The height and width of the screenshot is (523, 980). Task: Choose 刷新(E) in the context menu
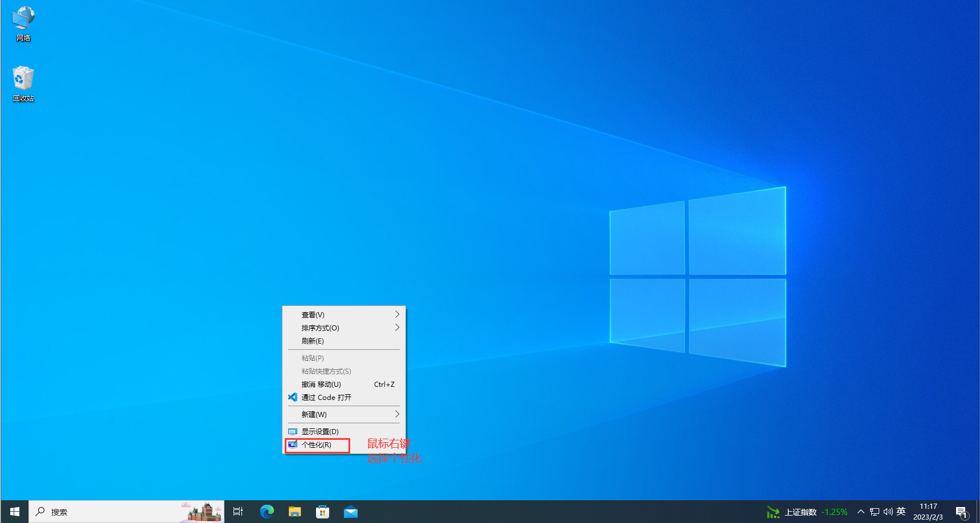pyautogui.click(x=344, y=341)
